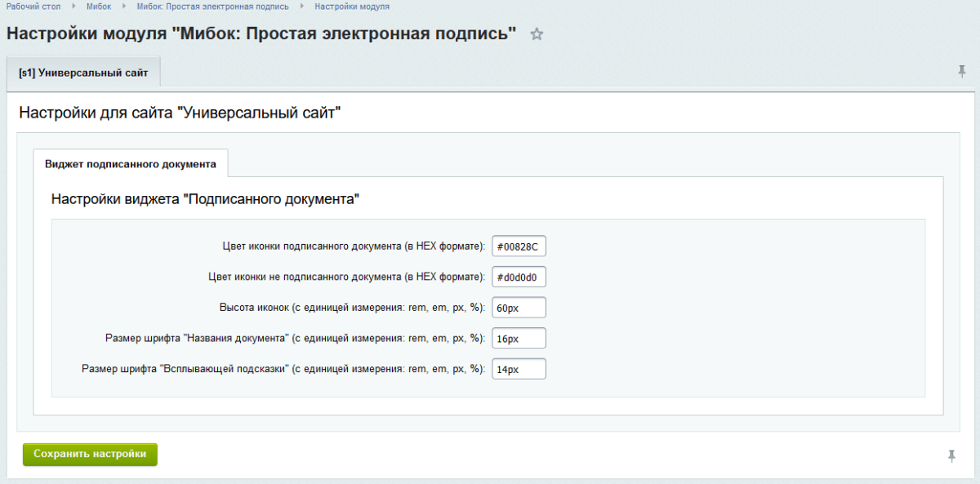Switch to the [s1] Универсальный сайт tab
Screen dimensions: 980x484
[x=83, y=72]
